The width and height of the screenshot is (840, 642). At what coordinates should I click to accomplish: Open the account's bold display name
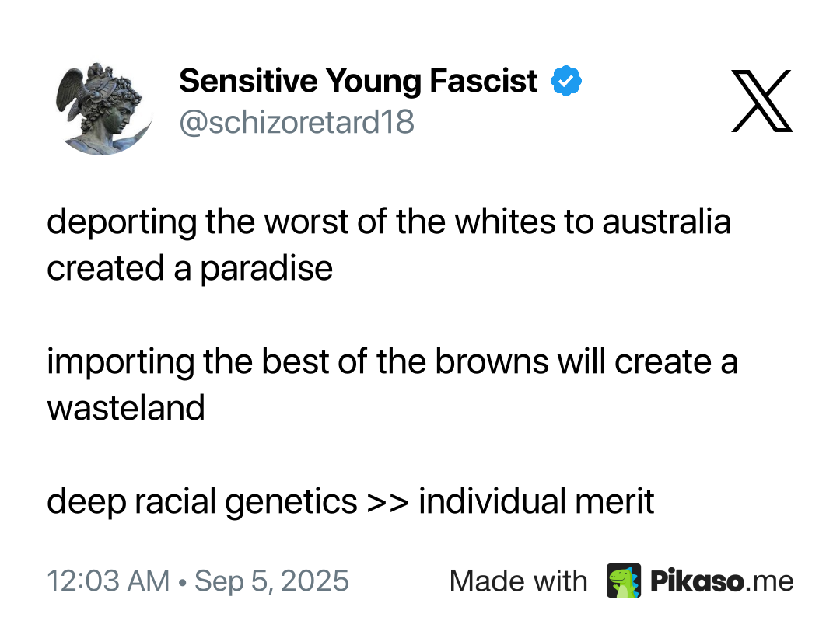click(x=359, y=81)
